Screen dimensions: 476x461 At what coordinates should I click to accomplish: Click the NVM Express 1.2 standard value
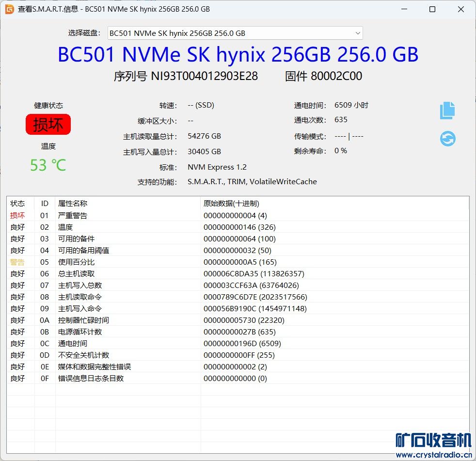[217, 167]
